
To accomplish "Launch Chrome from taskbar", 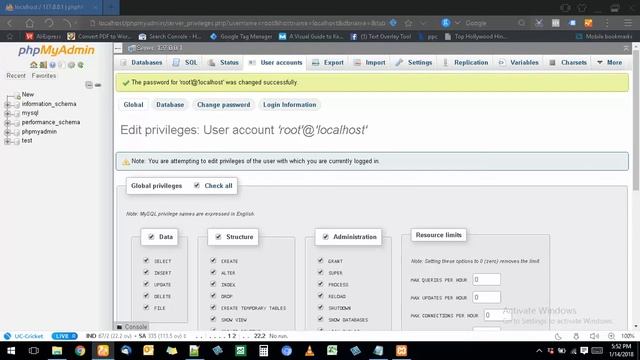I will tap(80, 351).
